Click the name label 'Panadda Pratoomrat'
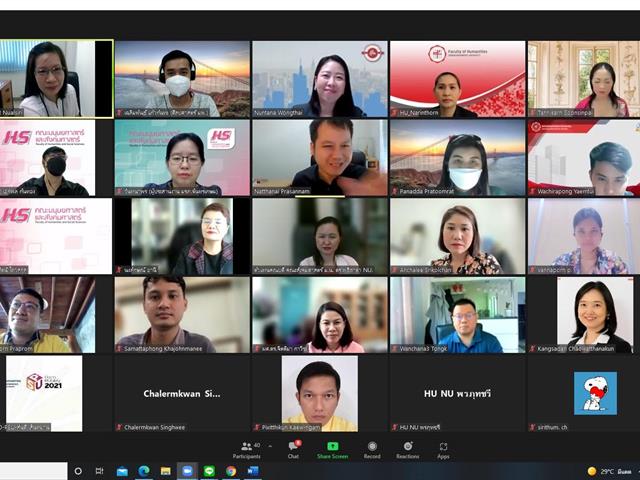640x480 pixels. pyautogui.click(x=426, y=191)
